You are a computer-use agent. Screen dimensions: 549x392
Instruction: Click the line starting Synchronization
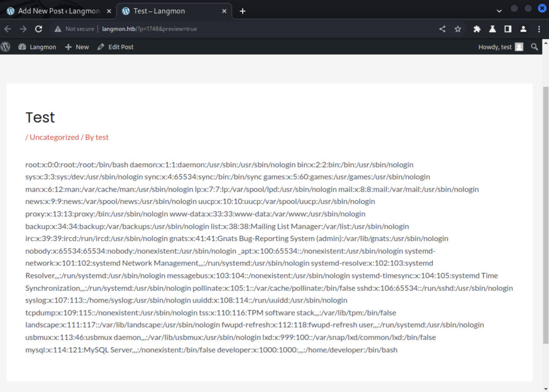(269, 288)
